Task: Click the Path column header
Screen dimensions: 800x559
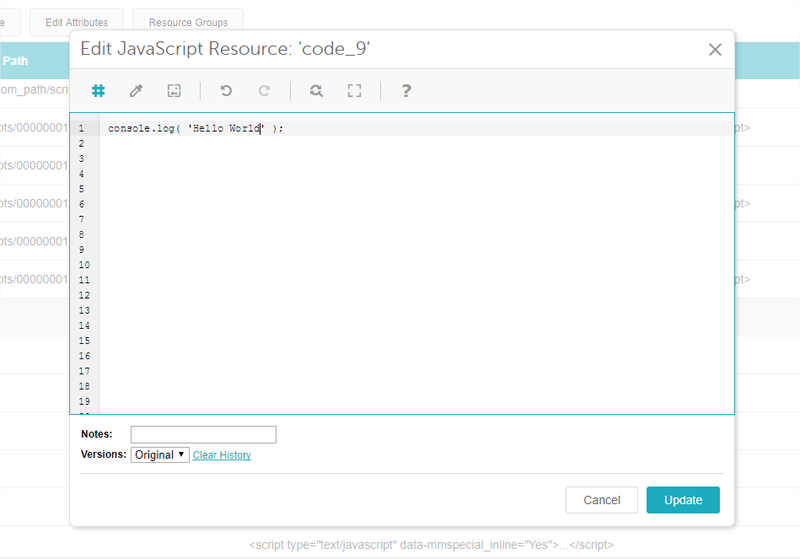Action: click(x=15, y=61)
